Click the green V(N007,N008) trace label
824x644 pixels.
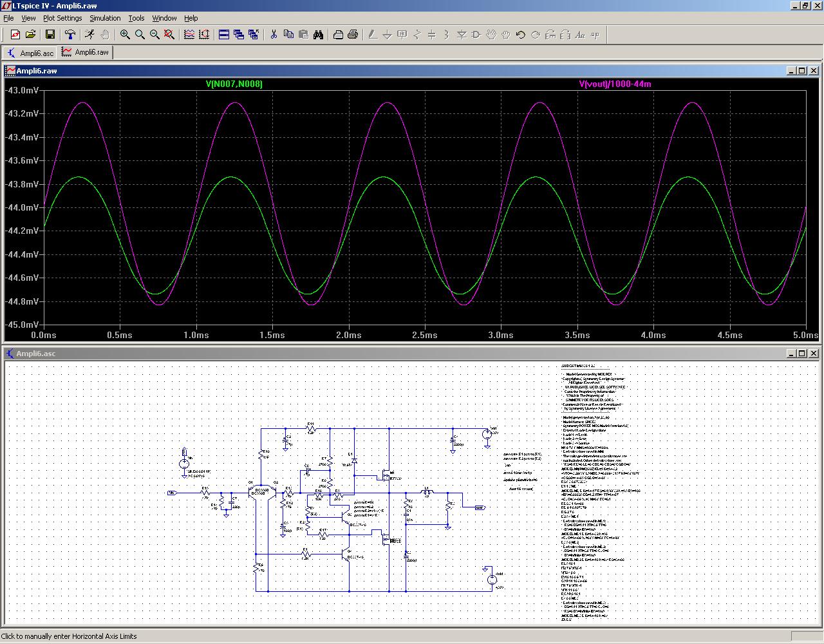pyautogui.click(x=234, y=84)
